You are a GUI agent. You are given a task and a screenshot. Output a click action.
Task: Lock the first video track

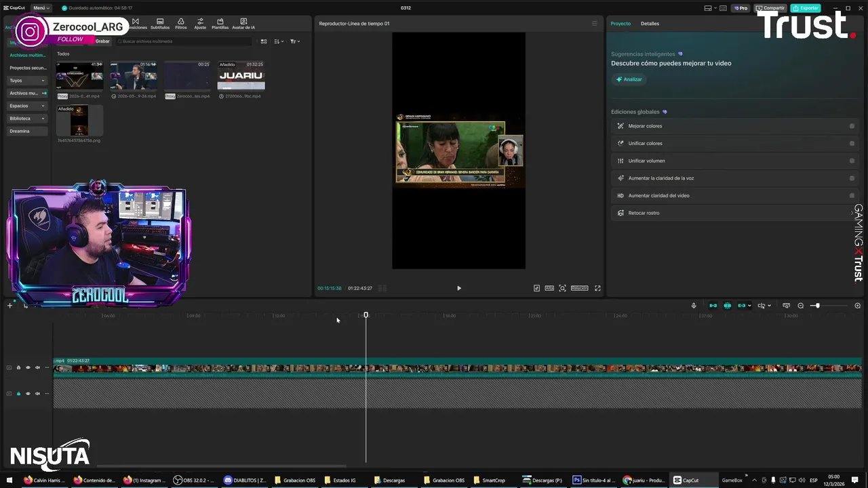(18, 367)
